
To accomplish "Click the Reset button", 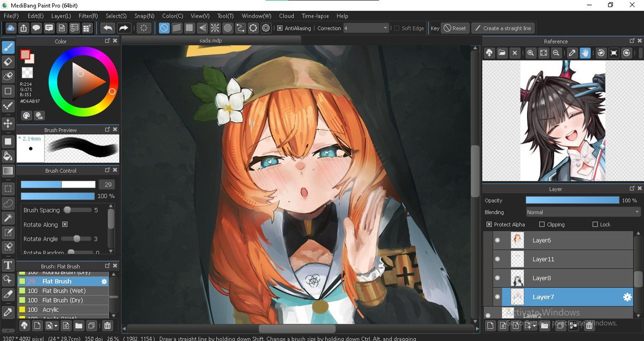I will [455, 28].
